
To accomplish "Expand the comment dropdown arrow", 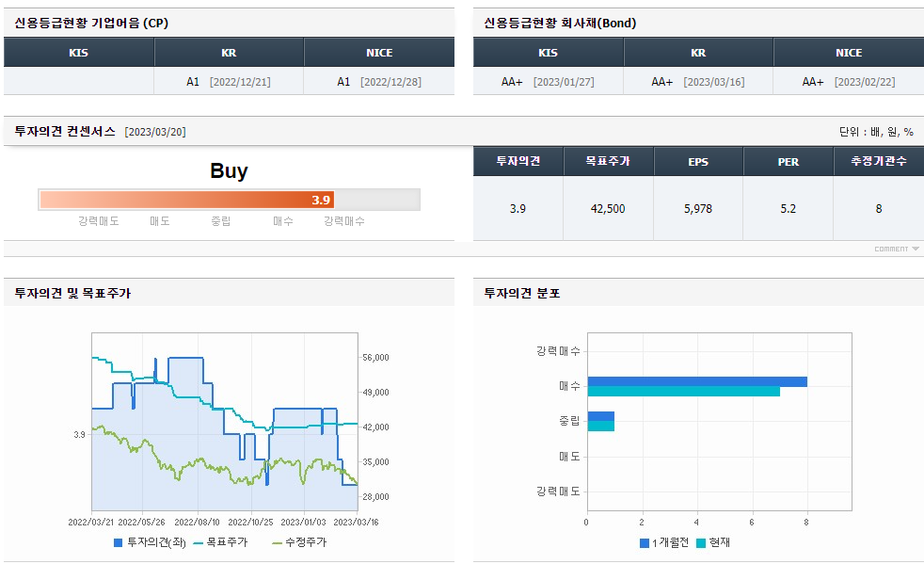I will (x=916, y=249).
